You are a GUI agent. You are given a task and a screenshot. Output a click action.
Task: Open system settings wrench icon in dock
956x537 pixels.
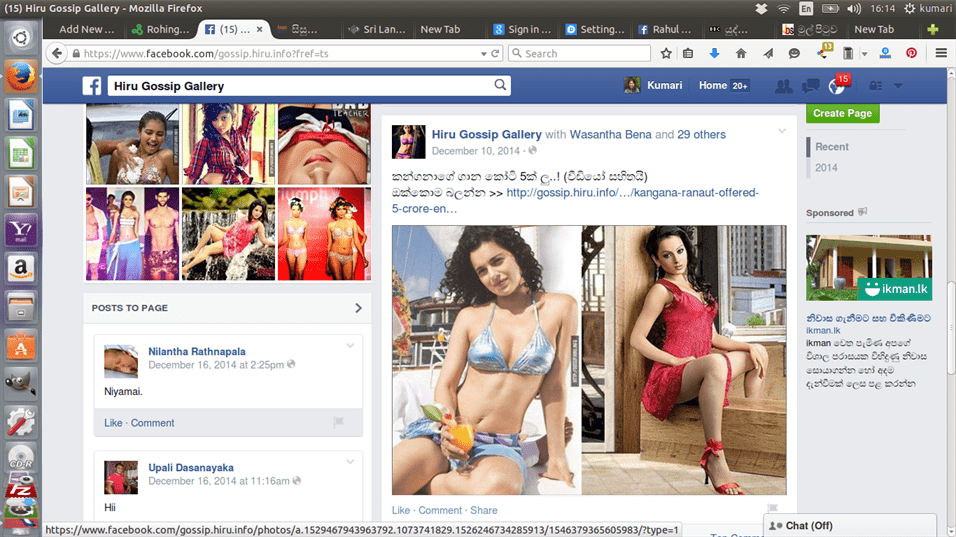[21, 422]
